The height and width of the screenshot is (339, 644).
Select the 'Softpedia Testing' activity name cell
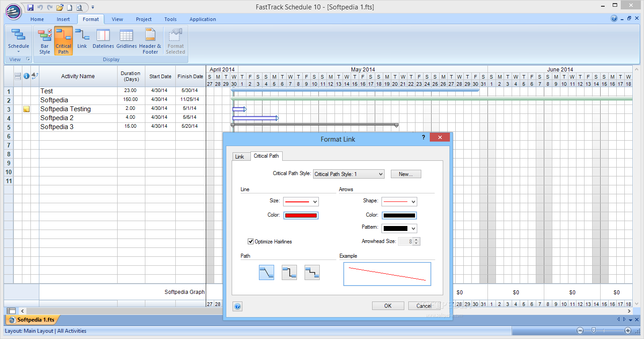click(x=78, y=109)
